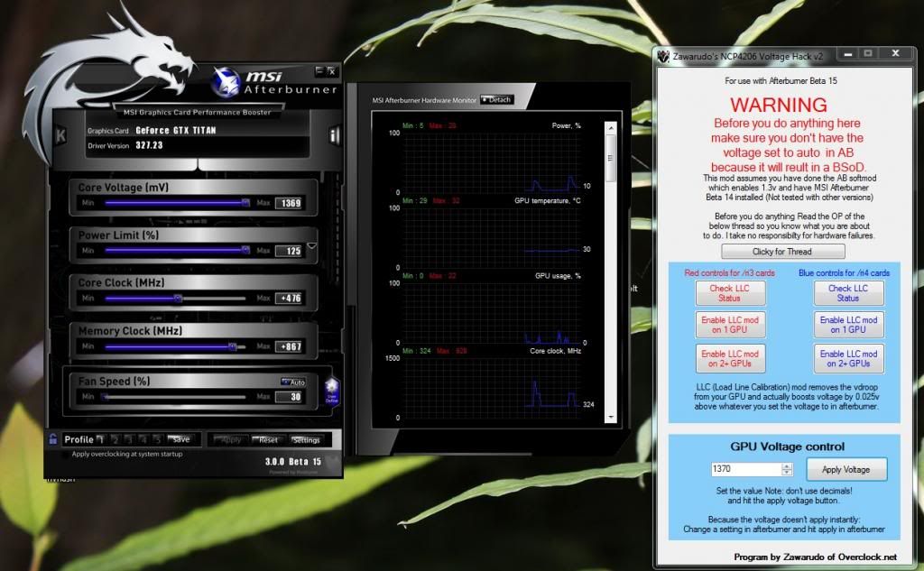Decrease GPU voltage with stepper down arrow

click(x=787, y=473)
